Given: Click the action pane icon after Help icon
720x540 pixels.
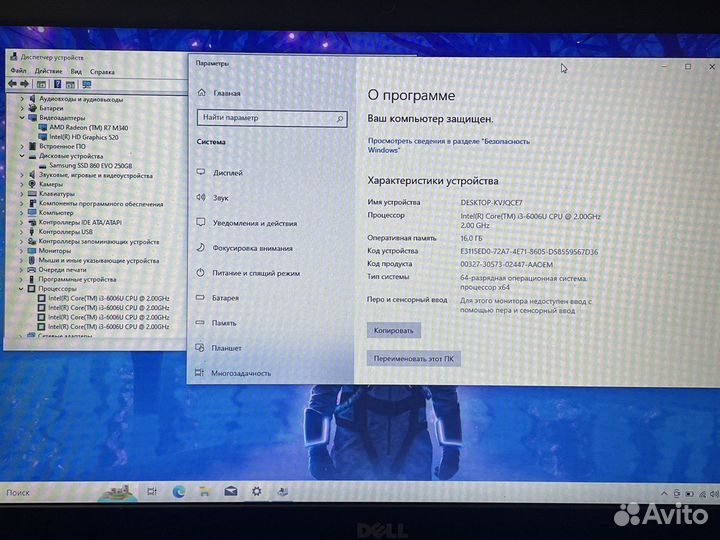Looking at the screenshot, I should (x=70, y=84).
